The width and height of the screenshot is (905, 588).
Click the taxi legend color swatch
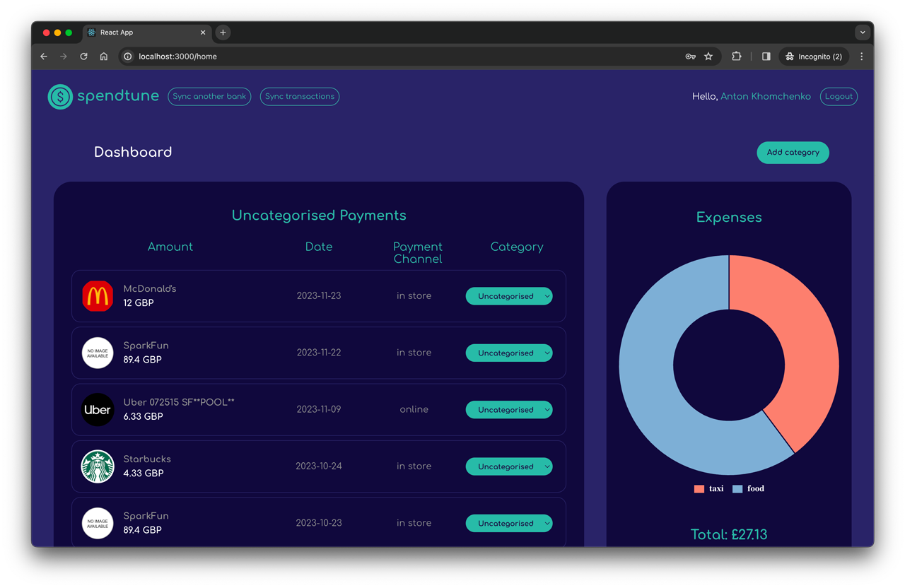(699, 489)
